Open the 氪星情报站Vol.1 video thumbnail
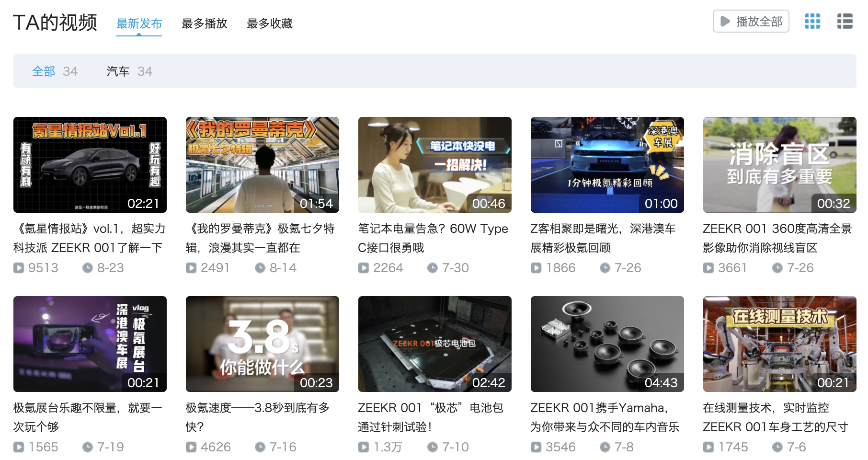Viewport: 868px width, 460px height. [x=90, y=165]
